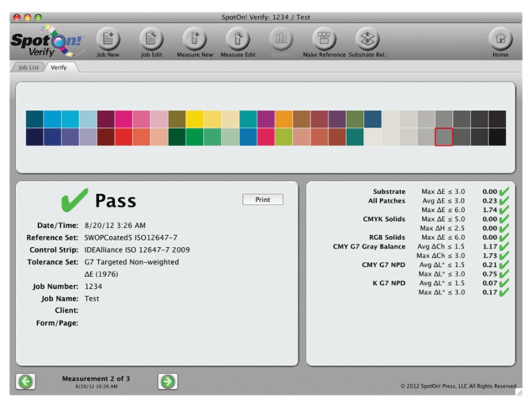Start a Measure New action
532x407 pixels.
click(x=195, y=39)
